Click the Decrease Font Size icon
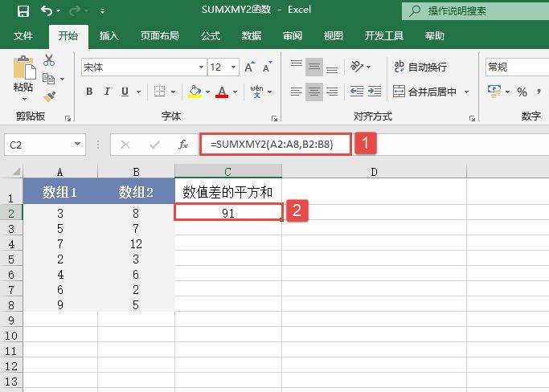Image resolution: width=549 pixels, height=392 pixels. coord(267,67)
